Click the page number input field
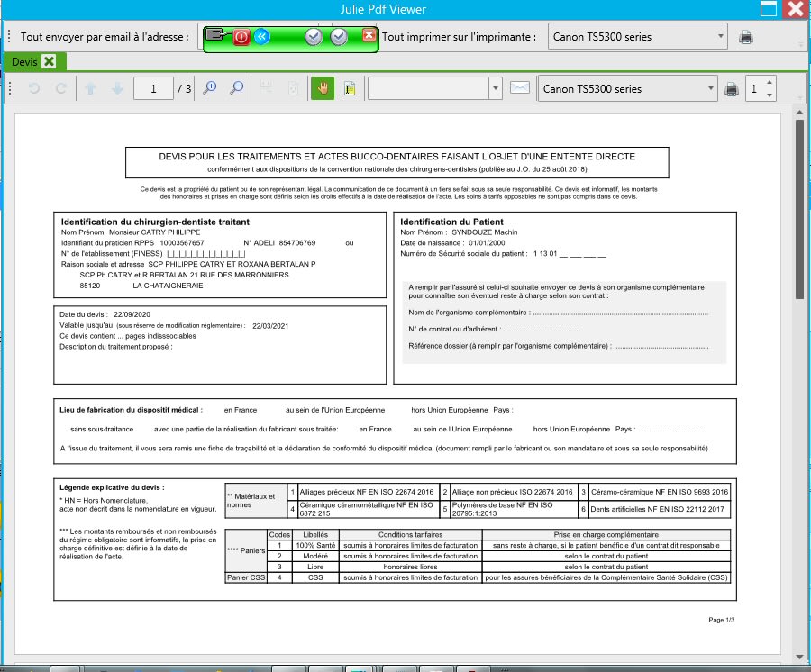This screenshot has height=672, width=811. 154,88
